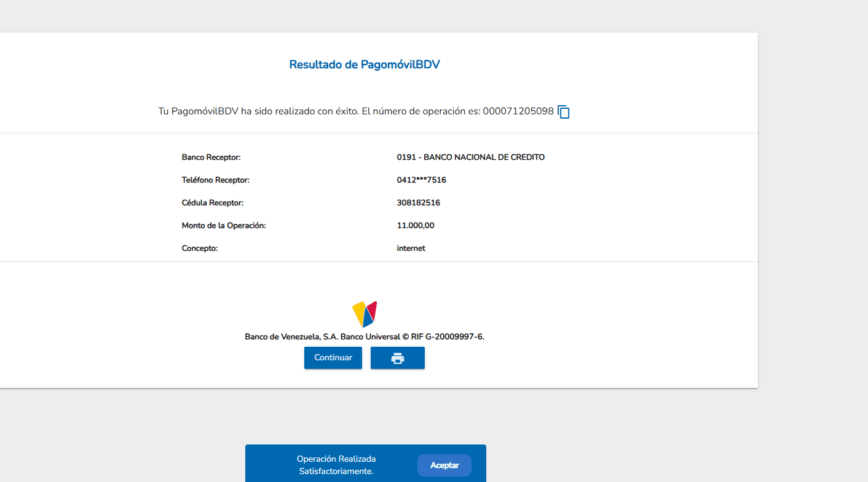Screen dimensions: 868x482
Task: Click the concept value internet
Action: click(x=411, y=248)
